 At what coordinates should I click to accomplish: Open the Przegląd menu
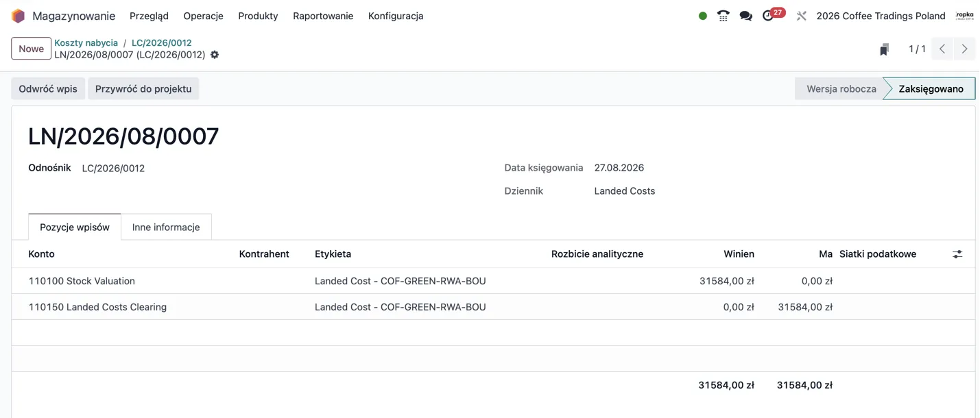click(149, 16)
